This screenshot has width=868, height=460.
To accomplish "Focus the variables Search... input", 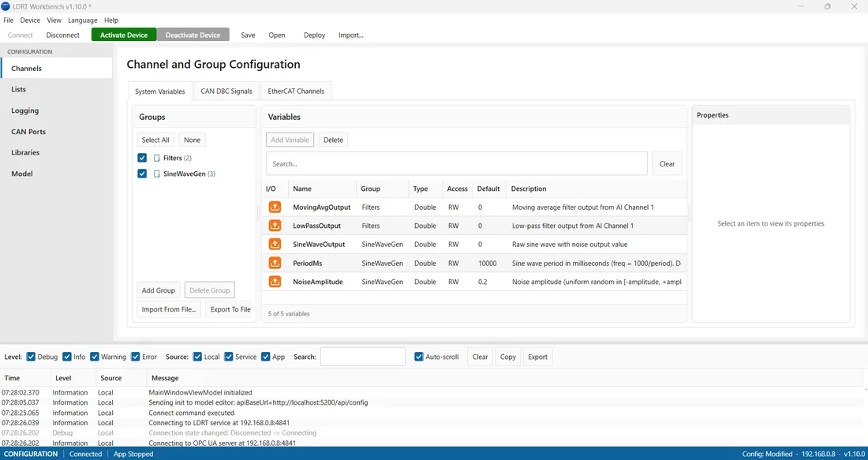I will coord(457,164).
